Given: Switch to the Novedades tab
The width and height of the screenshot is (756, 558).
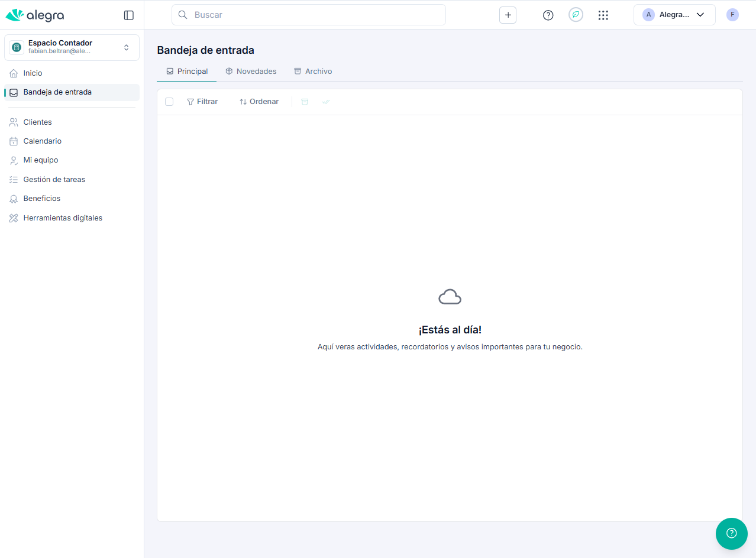Looking at the screenshot, I should [251, 72].
